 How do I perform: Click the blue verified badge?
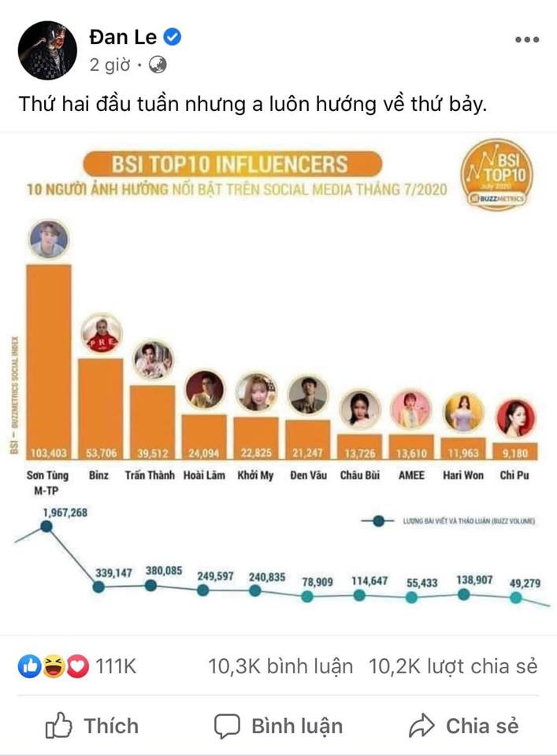click(173, 37)
